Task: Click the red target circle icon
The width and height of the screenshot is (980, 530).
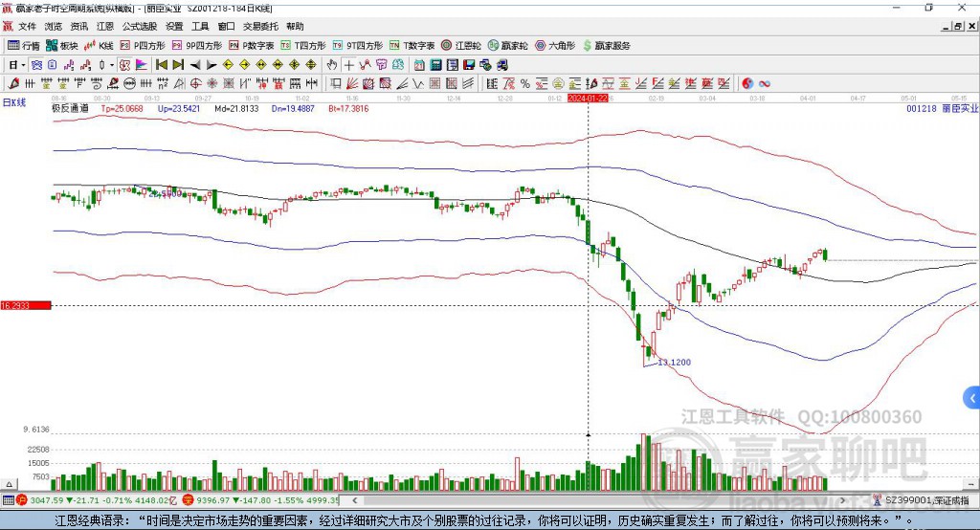Action: point(195,84)
